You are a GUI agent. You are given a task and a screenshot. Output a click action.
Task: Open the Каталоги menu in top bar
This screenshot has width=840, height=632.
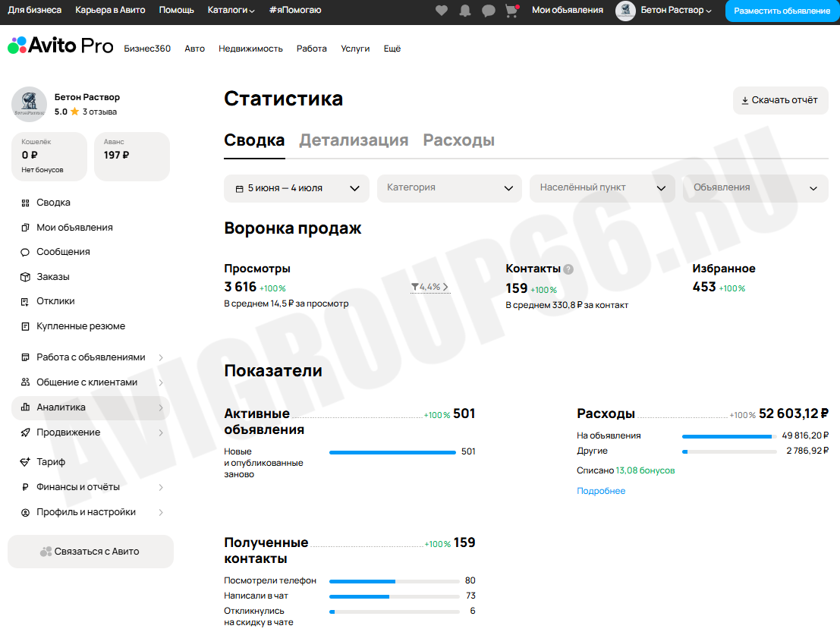click(231, 10)
